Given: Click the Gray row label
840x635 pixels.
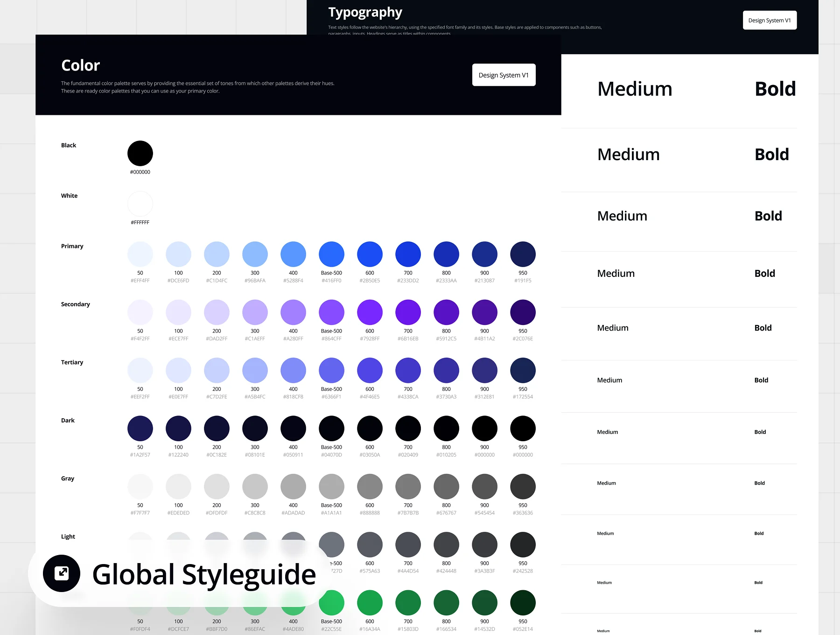Looking at the screenshot, I should pyautogui.click(x=67, y=479).
